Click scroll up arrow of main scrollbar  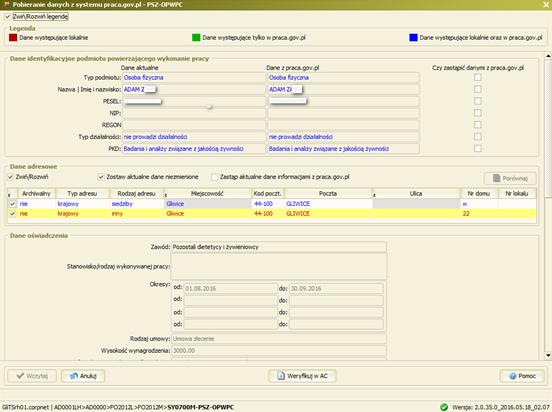[548, 56]
